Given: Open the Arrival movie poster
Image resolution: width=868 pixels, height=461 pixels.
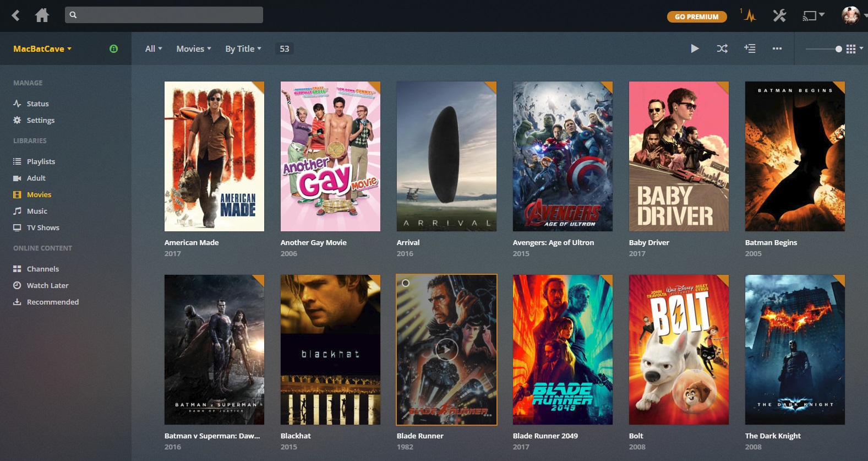Looking at the screenshot, I should (446, 156).
